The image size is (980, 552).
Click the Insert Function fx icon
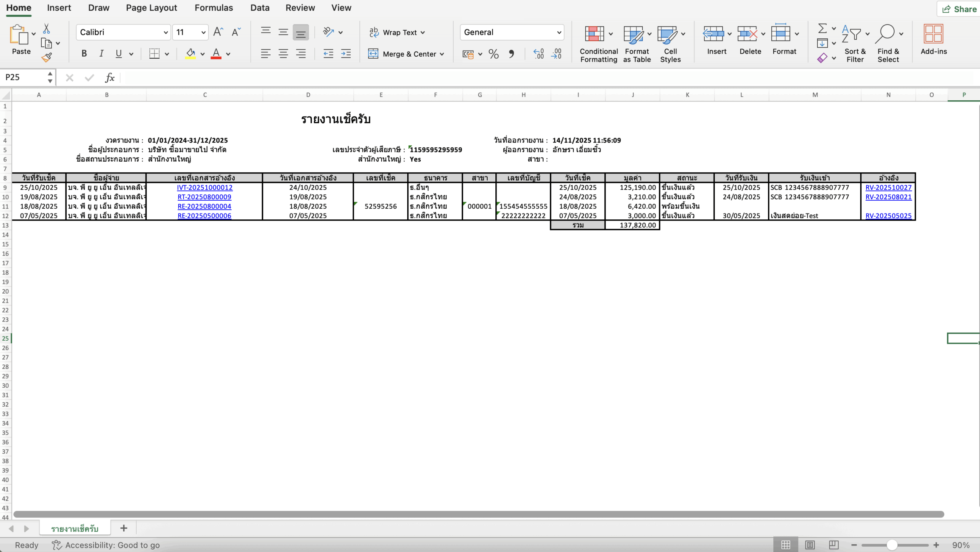[x=109, y=78]
